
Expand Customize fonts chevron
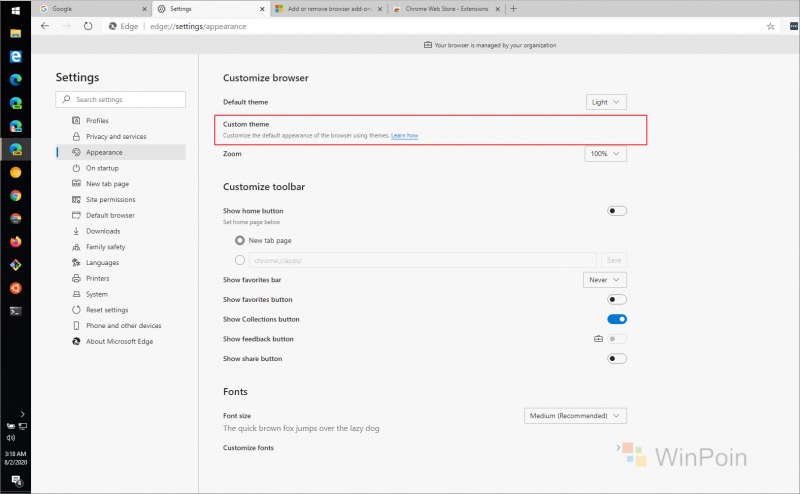point(618,448)
